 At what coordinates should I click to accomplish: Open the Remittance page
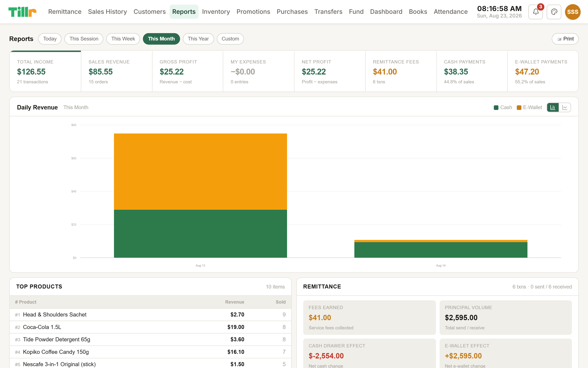click(x=65, y=12)
